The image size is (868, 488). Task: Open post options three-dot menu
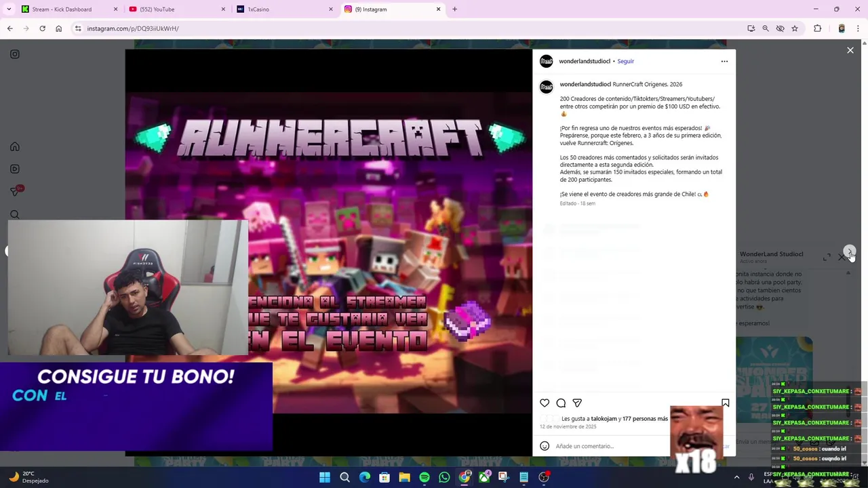pyautogui.click(x=724, y=61)
